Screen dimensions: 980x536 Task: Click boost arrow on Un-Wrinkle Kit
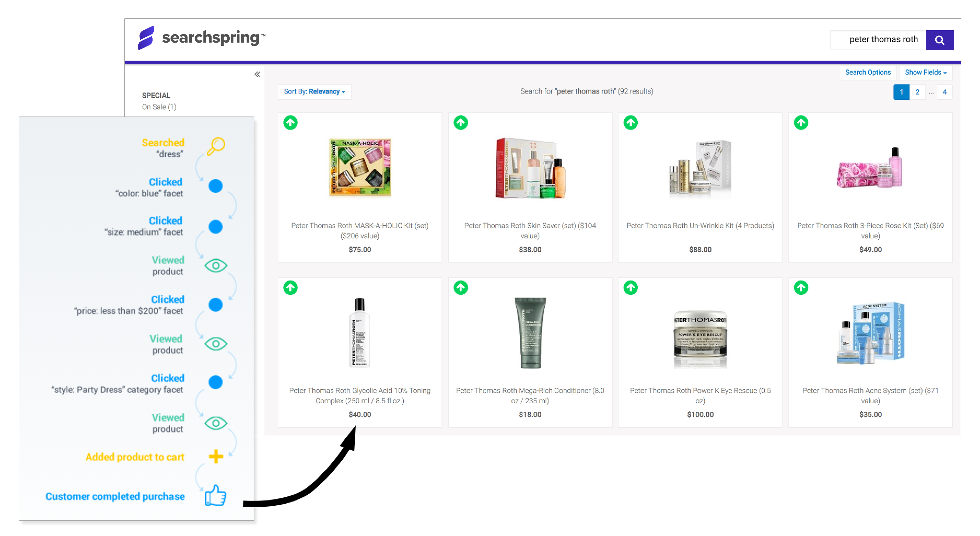tap(630, 123)
